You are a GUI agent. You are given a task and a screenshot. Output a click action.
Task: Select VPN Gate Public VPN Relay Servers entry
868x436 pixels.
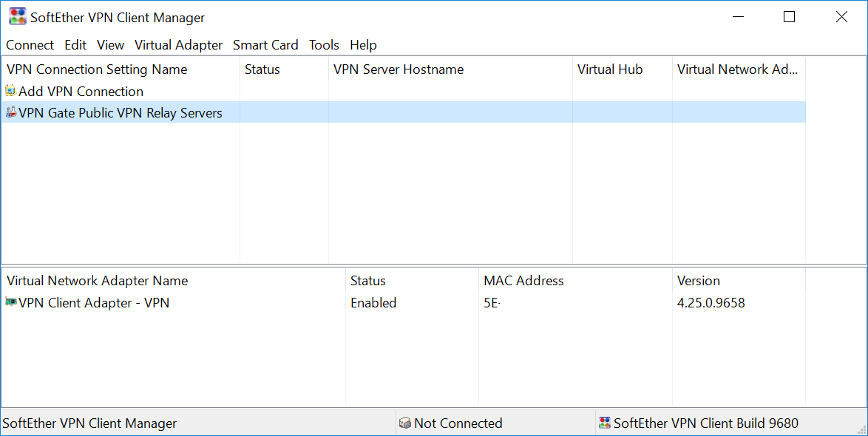[x=121, y=113]
